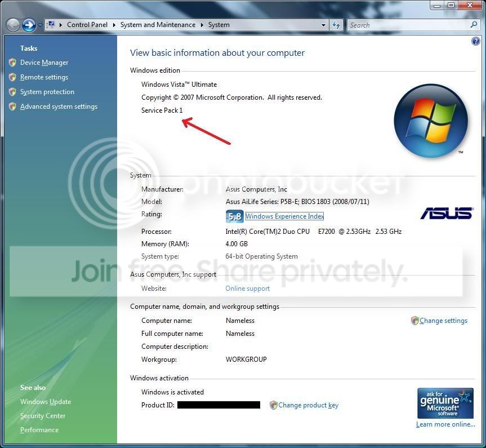
Task: Open the Windows Experience Index link
Action: pos(284,216)
